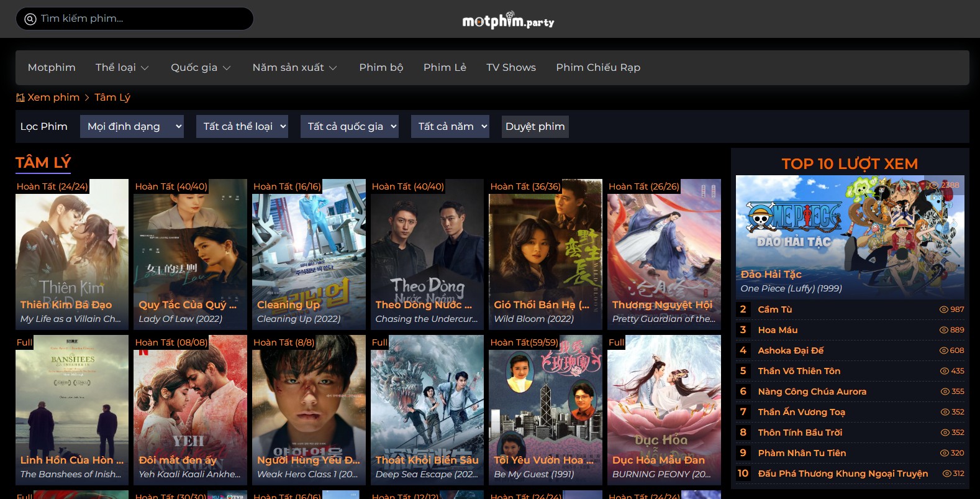Click the eye view-count icon beside Hoa Máu
Image resolution: width=980 pixels, height=499 pixels.
click(x=943, y=330)
